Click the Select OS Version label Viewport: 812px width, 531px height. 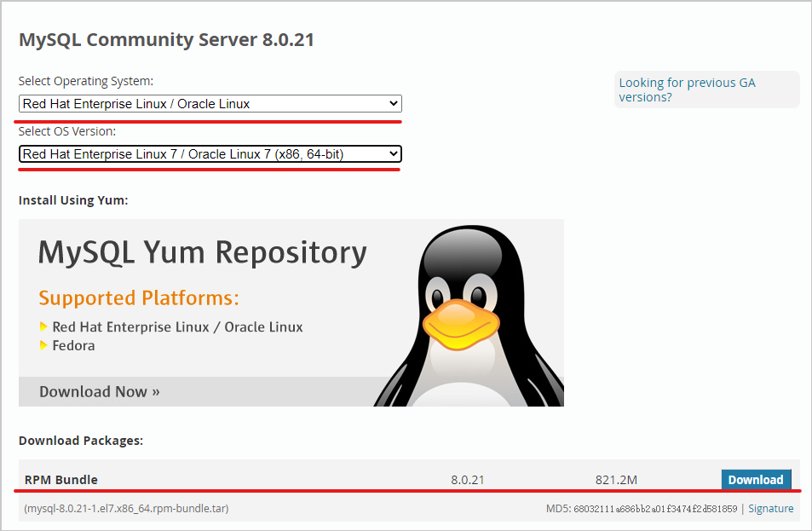click(67, 131)
